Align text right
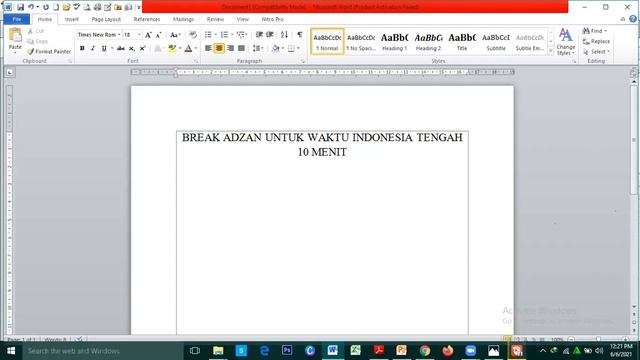 [231, 48]
